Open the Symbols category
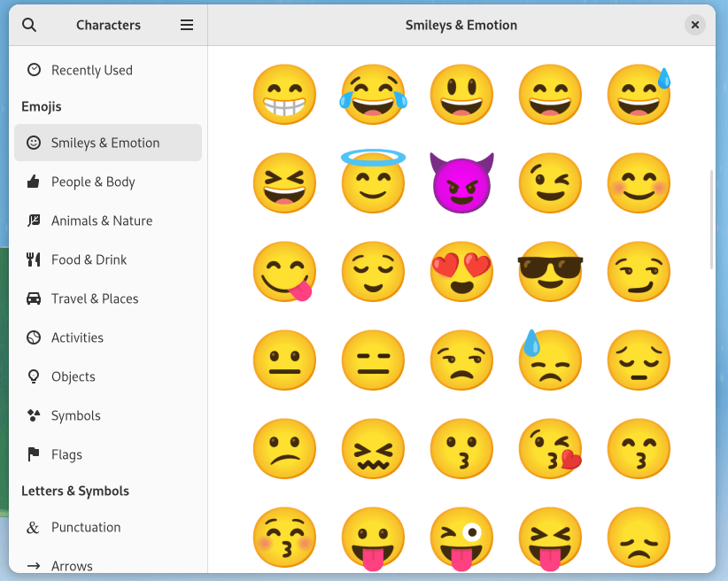Viewport: 728px width, 581px height. tap(74, 415)
